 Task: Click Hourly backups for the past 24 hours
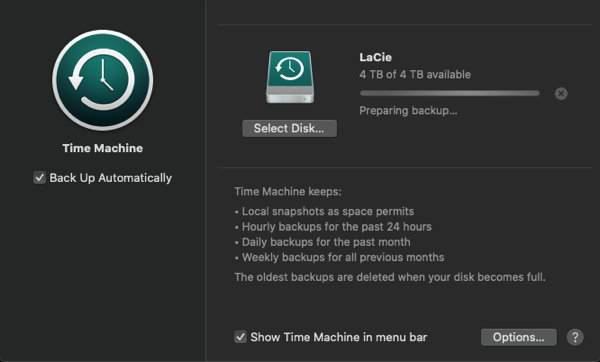[x=337, y=227]
